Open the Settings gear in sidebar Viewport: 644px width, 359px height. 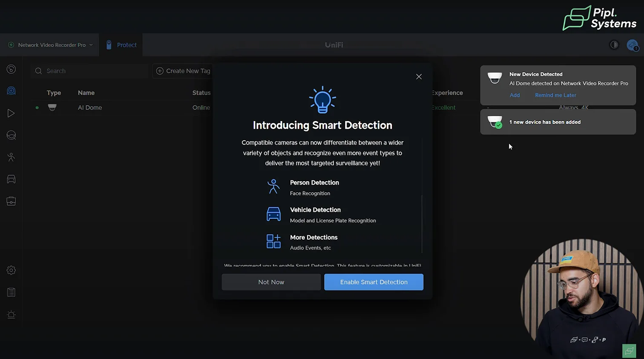pyautogui.click(x=11, y=270)
